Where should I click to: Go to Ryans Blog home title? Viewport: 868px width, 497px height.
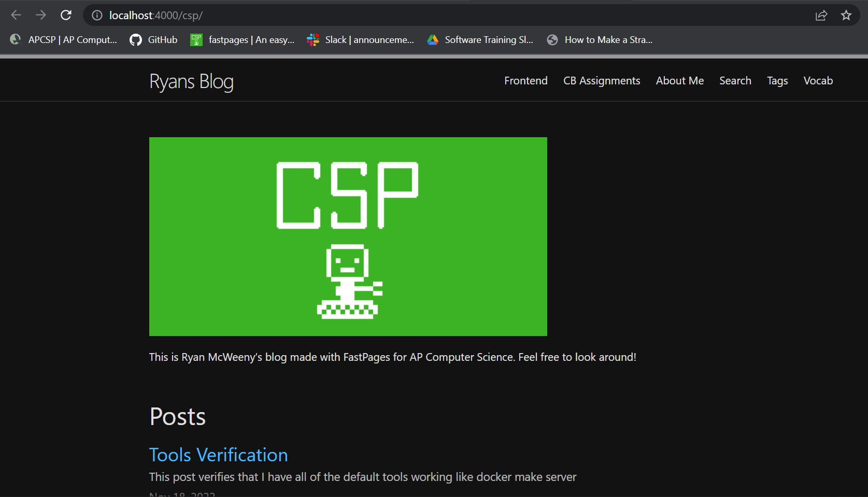point(191,81)
